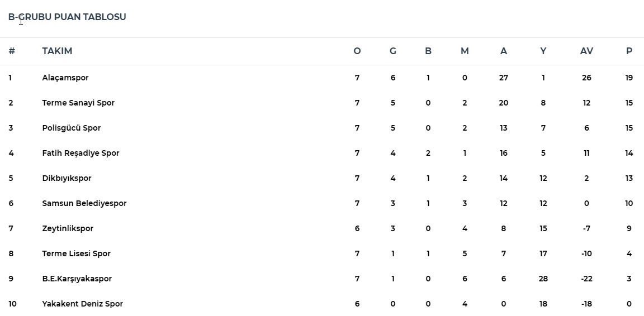
Task: Click the O matches-played column header
Action: click(x=357, y=51)
